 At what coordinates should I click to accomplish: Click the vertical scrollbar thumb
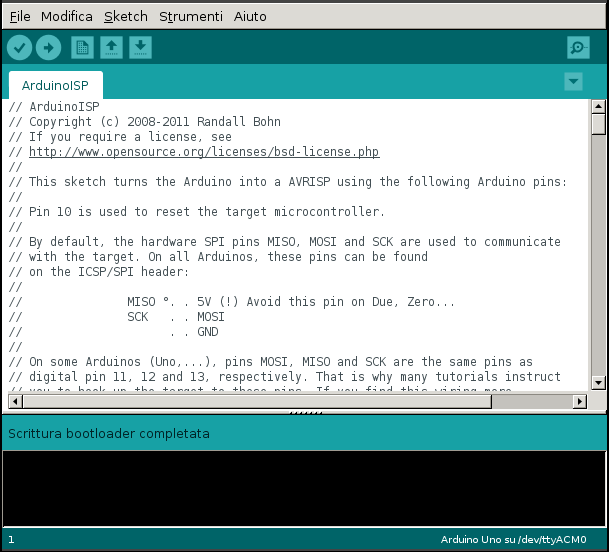[x=598, y=124]
